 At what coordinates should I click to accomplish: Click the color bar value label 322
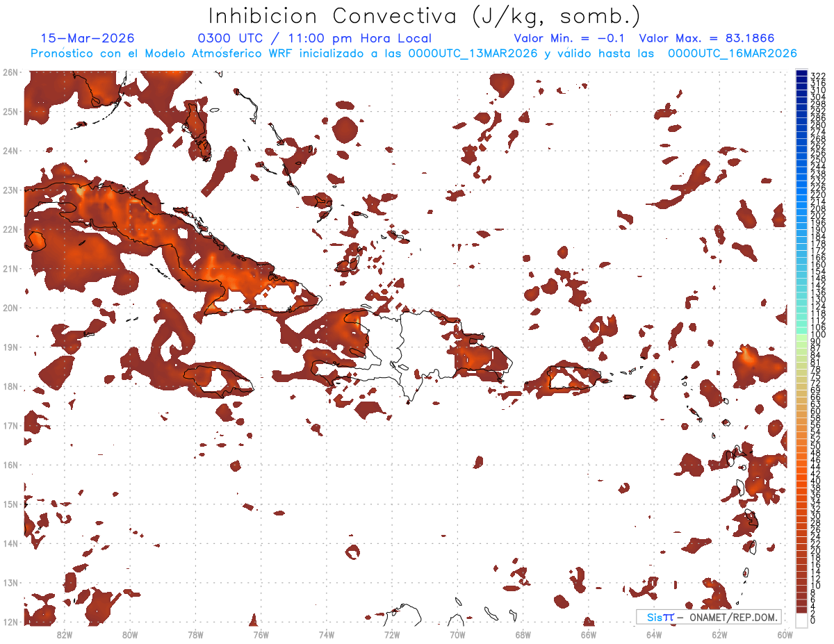[x=817, y=76]
